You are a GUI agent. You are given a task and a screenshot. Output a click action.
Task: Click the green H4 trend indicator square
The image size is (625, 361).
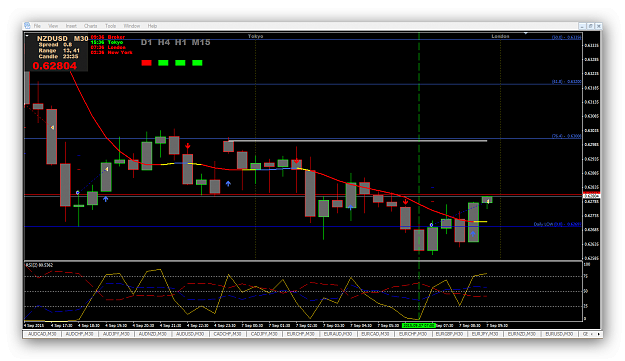tap(163, 63)
